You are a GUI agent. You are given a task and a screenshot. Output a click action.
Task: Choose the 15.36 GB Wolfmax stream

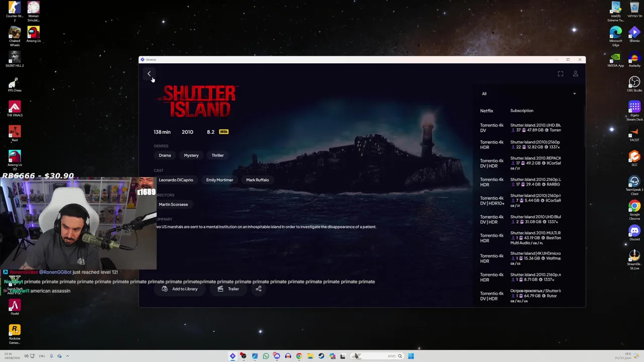528,258
